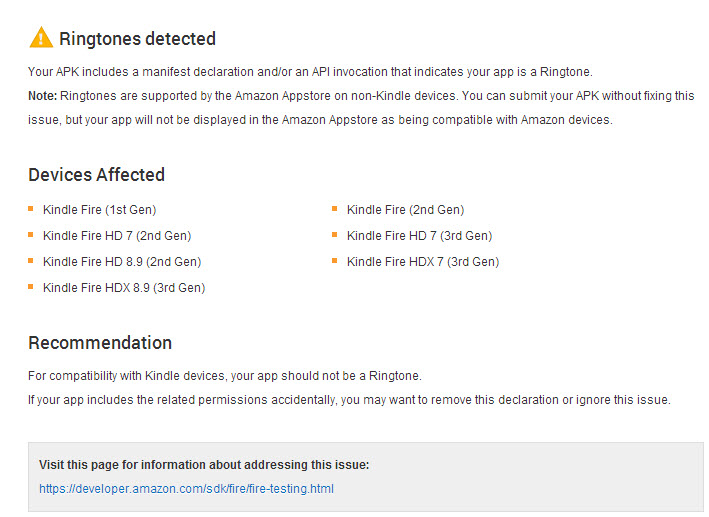Viewport: 709px width, 517px height.
Task: Select Kindle Fire HD 7 (3rd Gen)
Action: click(x=419, y=236)
